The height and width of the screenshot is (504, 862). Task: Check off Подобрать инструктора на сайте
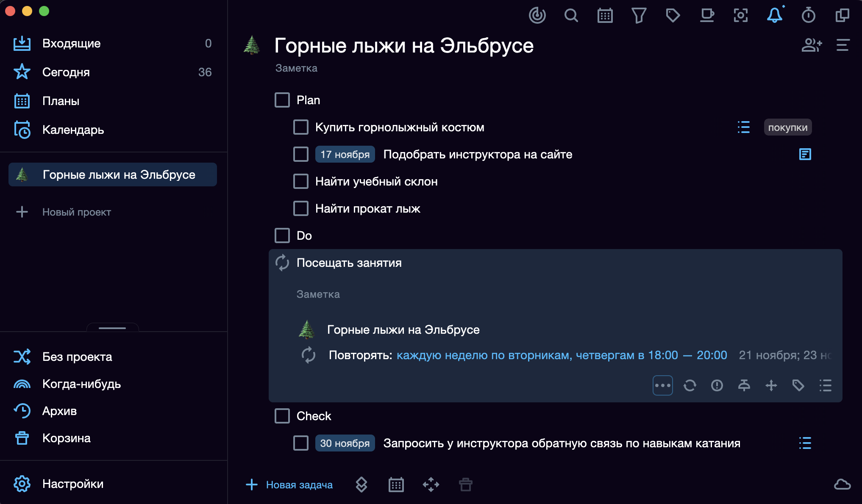coord(301,154)
